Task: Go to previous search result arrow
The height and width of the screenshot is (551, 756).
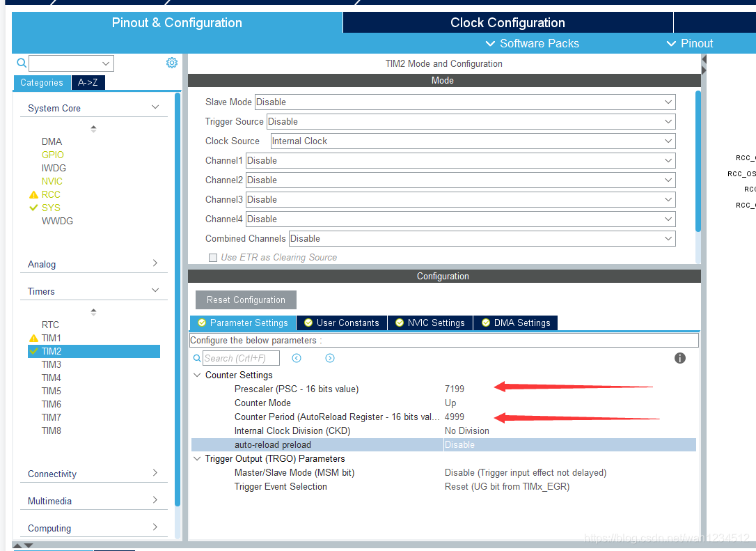Action: click(297, 358)
